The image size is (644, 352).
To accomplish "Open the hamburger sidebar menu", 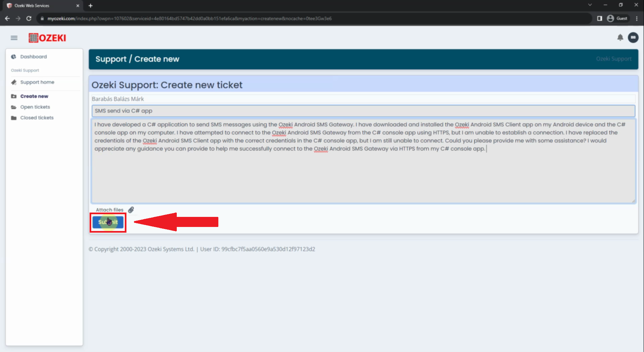I will click(14, 38).
